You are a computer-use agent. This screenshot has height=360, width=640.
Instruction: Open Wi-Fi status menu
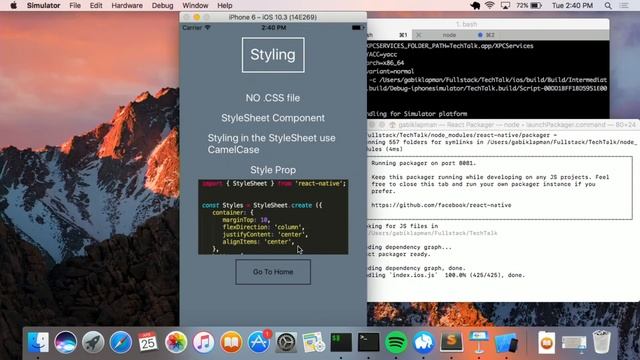click(x=490, y=5)
